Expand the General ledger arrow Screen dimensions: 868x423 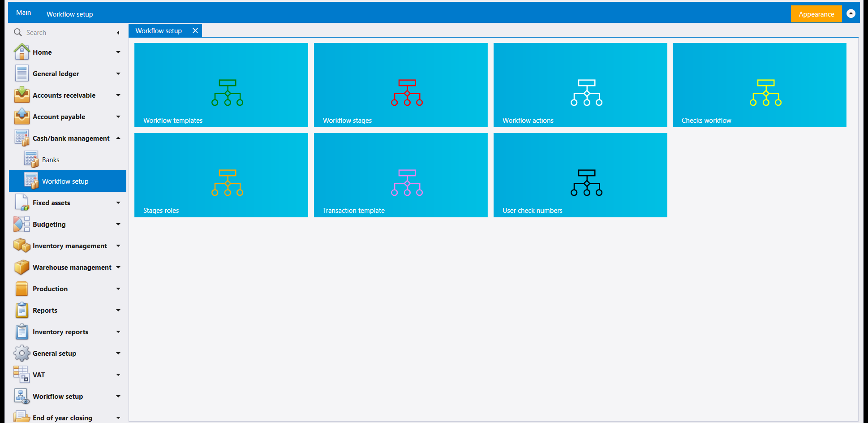point(118,73)
